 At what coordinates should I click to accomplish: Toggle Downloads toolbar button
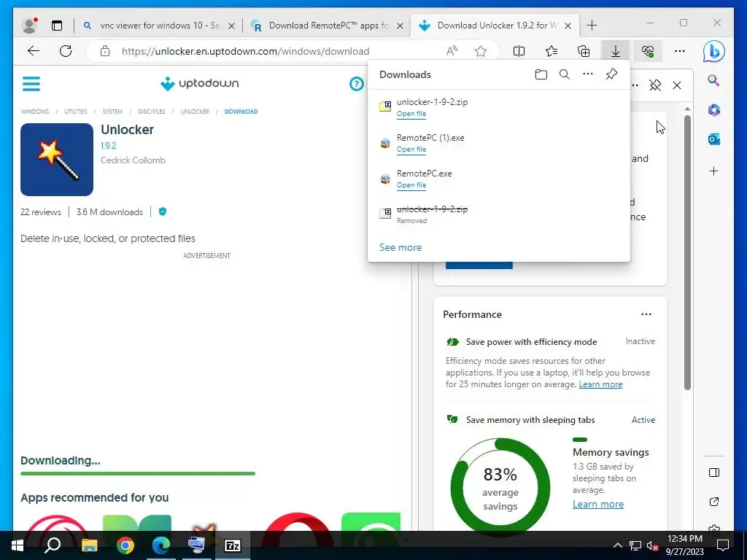point(616,51)
